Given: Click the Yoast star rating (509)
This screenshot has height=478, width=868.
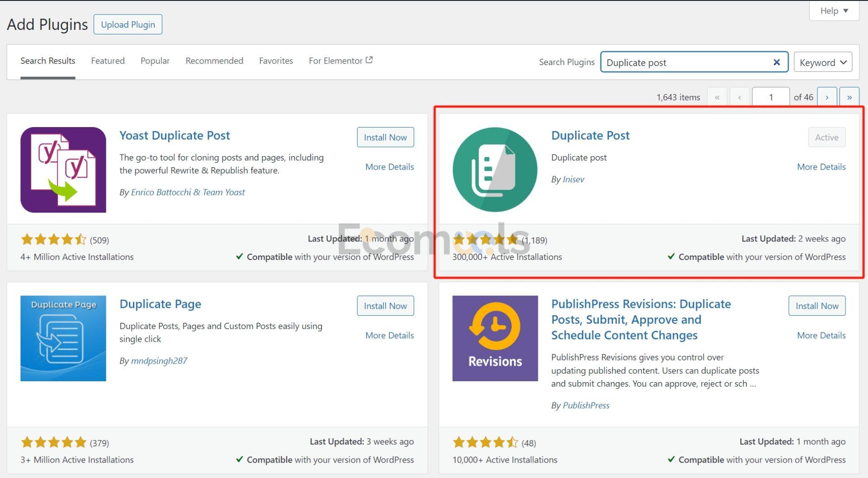Looking at the screenshot, I should click(x=53, y=239).
